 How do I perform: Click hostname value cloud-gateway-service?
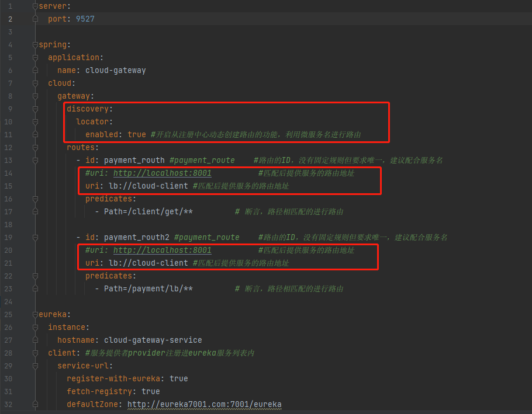(x=153, y=340)
